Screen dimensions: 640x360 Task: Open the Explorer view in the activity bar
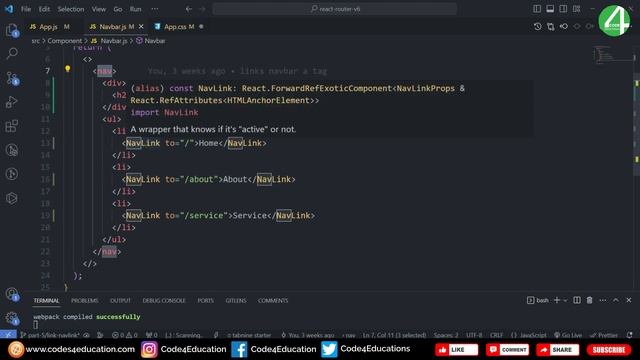click(12, 30)
